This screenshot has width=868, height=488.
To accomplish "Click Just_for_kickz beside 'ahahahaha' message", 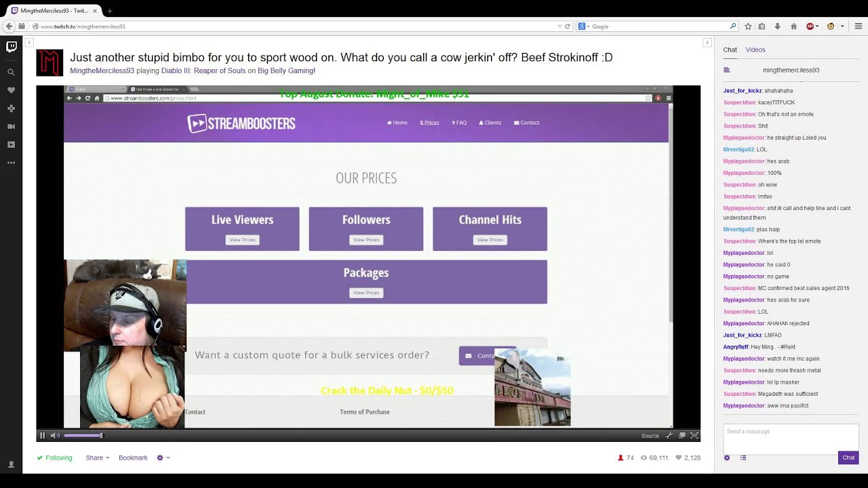I will point(743,91).
